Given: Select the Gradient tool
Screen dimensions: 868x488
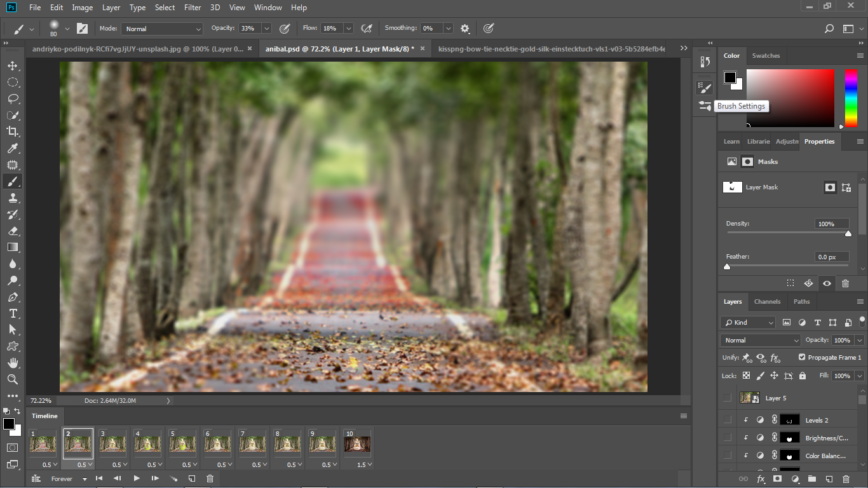Looking at the screenshot, I should click(x=12, y=247).
